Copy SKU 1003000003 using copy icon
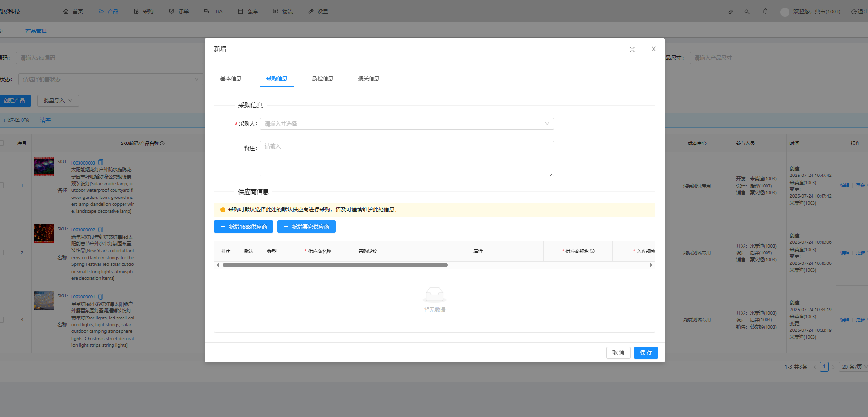 click(x=101, y=163)
